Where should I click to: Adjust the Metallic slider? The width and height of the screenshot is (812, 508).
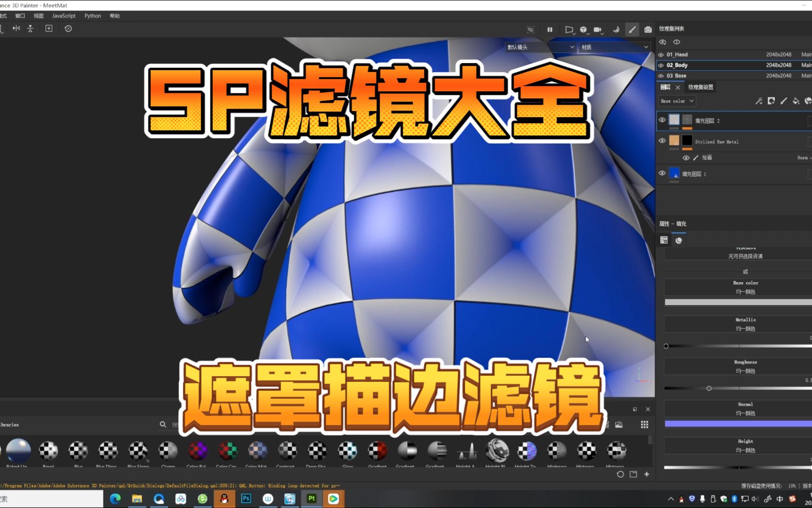click(x=738, y=346)
